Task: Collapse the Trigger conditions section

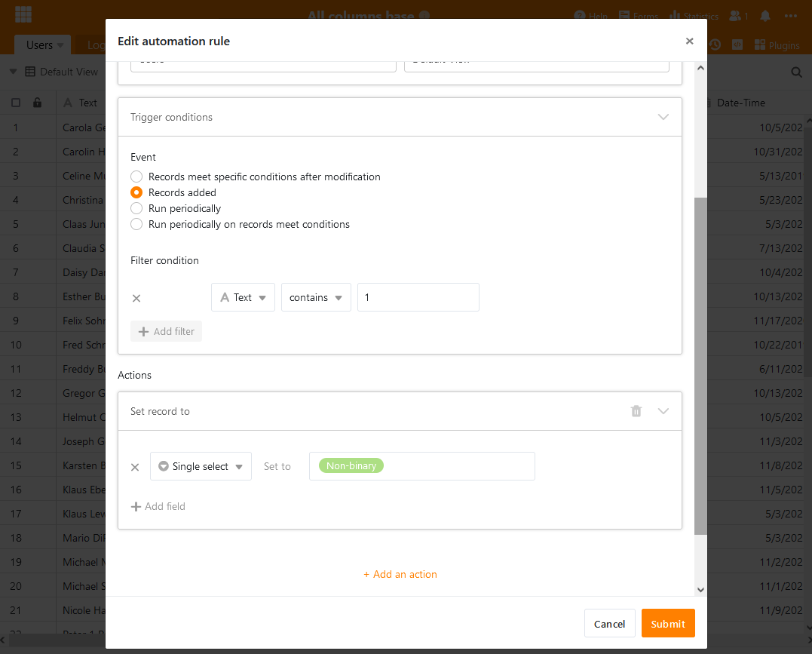Action: click(663, 117)
